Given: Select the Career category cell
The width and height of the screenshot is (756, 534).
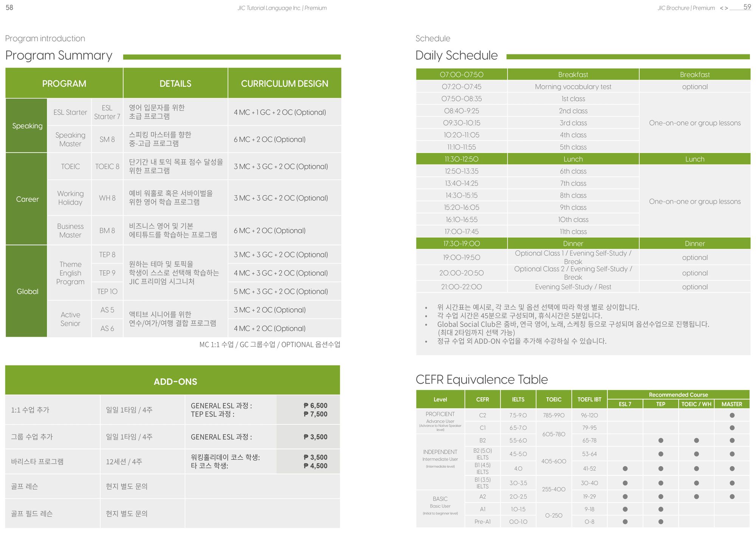Looking at the screenshot, I should click(26, 199).
